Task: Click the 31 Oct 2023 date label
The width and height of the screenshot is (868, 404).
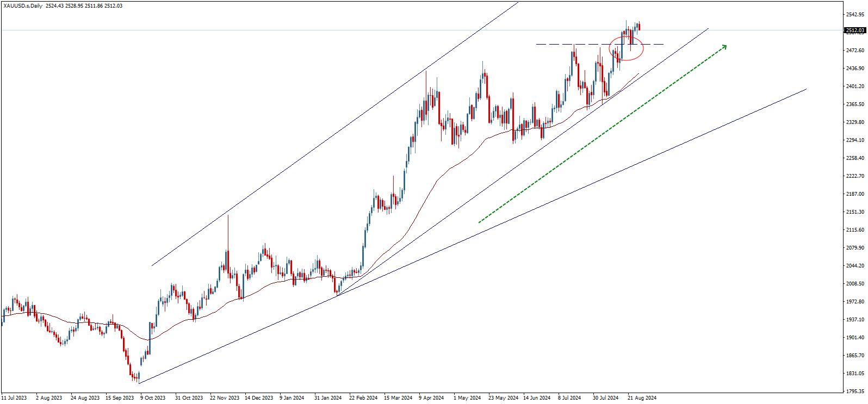Action: [189, 398]
